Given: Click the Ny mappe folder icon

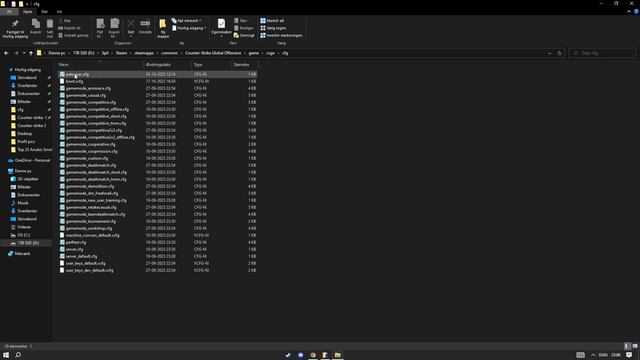Looking at the screenshot, I should (x=162, y=24).
